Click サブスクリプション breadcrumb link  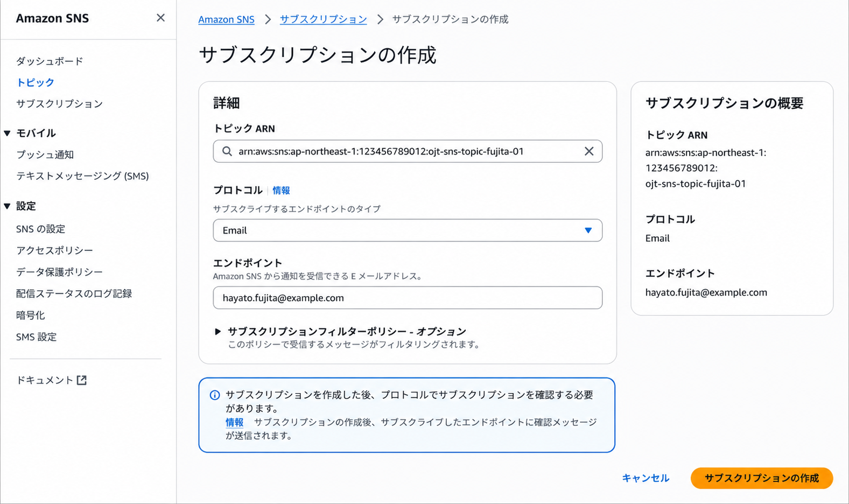(323, 19)
